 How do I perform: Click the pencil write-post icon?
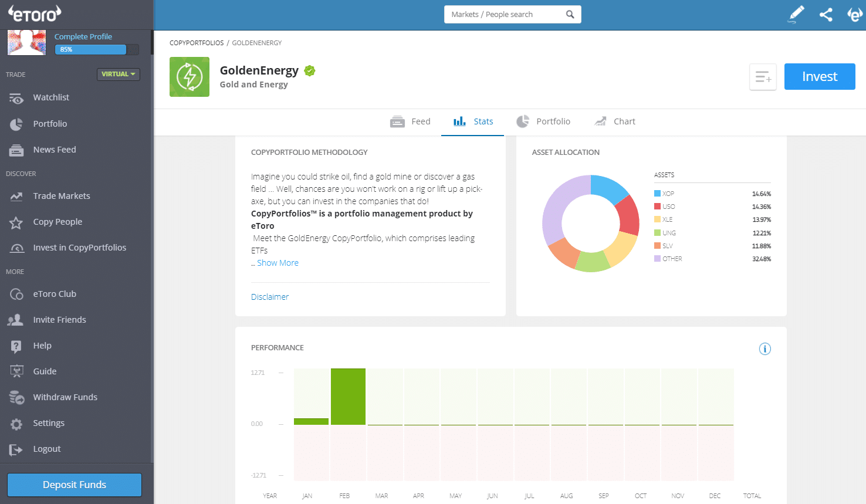[x=796, y=15]
